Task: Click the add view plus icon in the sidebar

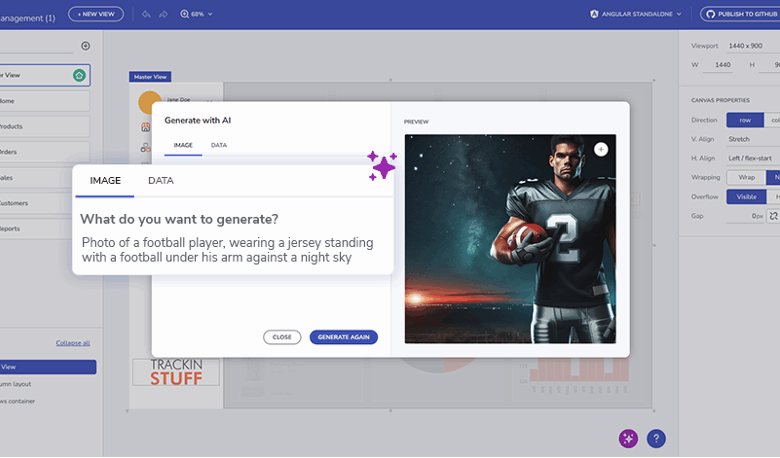Action: (x=85, y=46)
